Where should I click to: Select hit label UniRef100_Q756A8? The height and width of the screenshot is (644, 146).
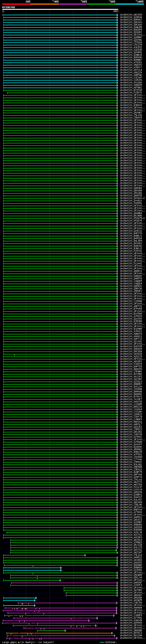(x=131, y=442)
